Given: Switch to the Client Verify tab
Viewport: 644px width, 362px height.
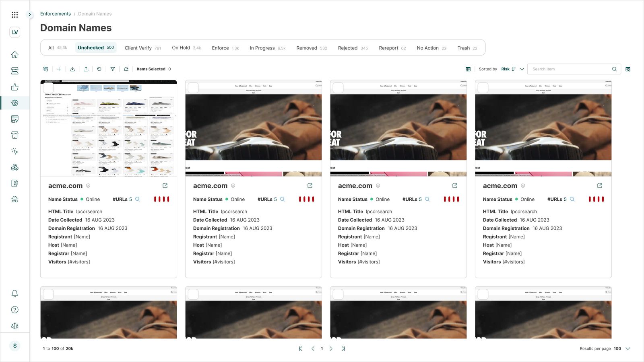Looking at the screenshot, I should point(143,48).
